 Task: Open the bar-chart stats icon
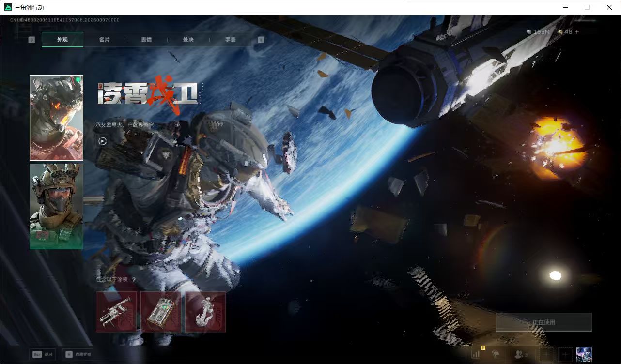475,355
